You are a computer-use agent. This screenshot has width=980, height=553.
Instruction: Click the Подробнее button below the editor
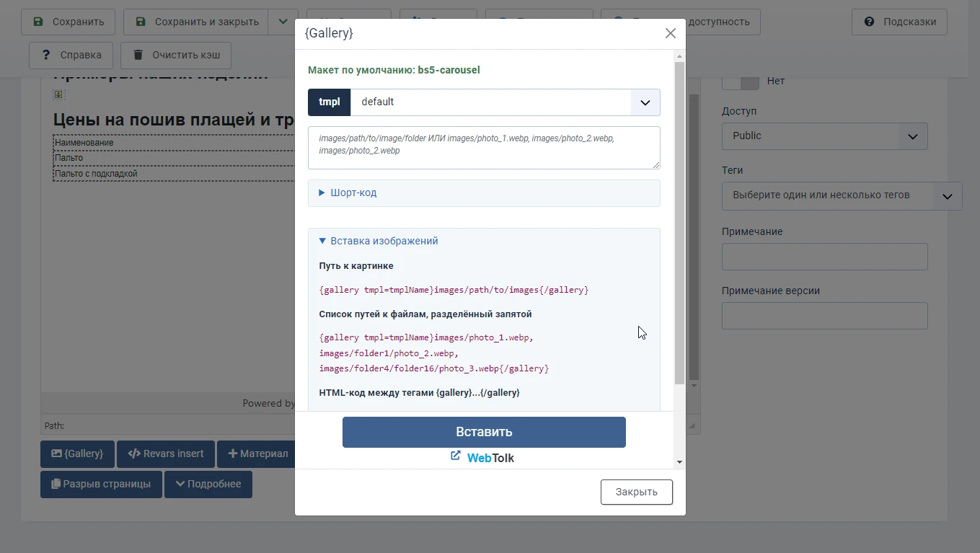pyautogui.click(x=208, y=484)
